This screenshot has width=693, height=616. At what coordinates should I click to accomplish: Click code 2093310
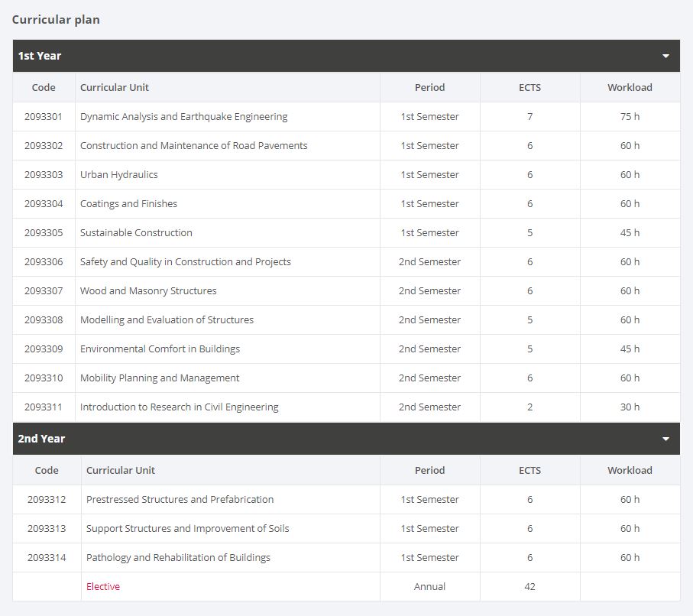[x=44, y=378]
